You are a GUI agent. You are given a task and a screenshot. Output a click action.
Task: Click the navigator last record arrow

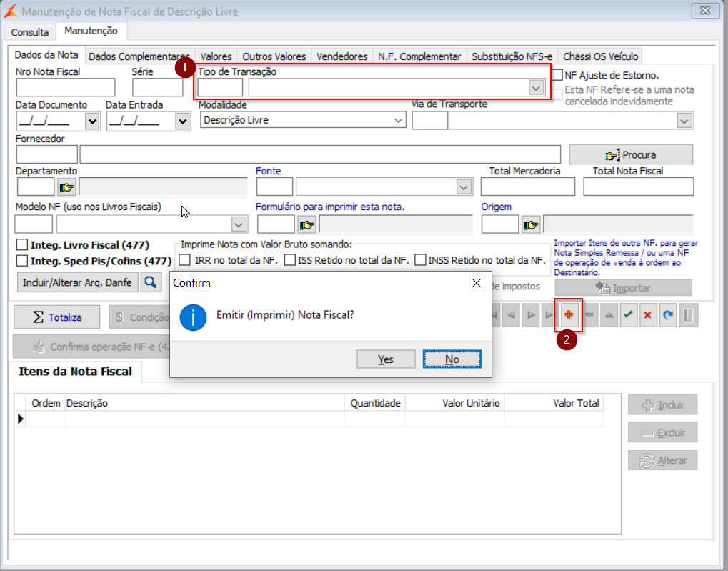tap(549, 315)
